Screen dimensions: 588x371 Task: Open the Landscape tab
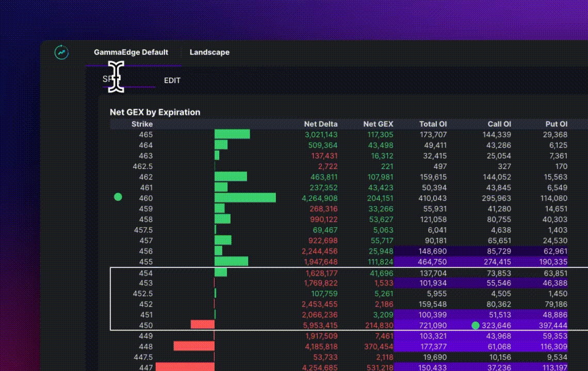tap(209, 52)
